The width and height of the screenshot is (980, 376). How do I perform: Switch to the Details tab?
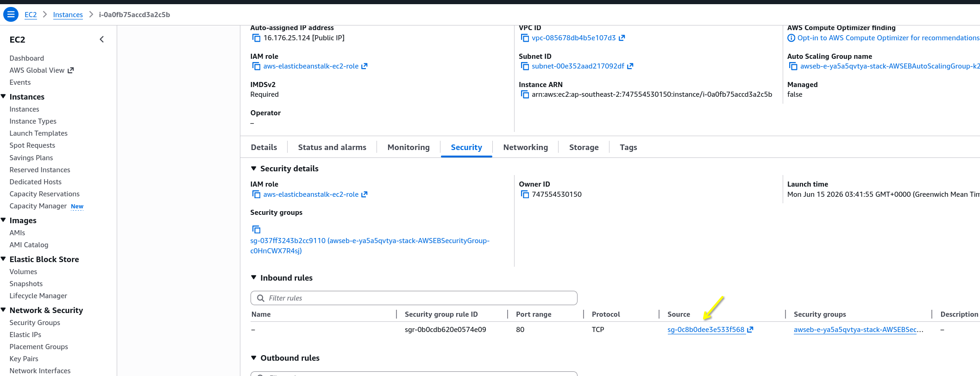click(264, 147)
